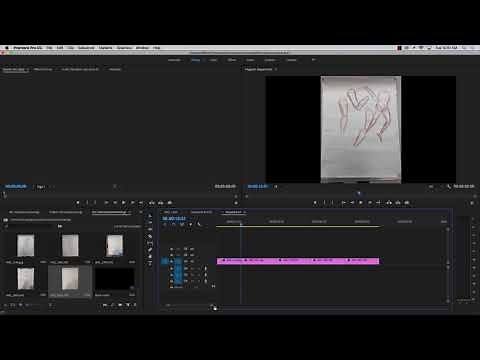Export frame from Program monitor
This screenshot has width=480, height=360.
pos(407,203)
